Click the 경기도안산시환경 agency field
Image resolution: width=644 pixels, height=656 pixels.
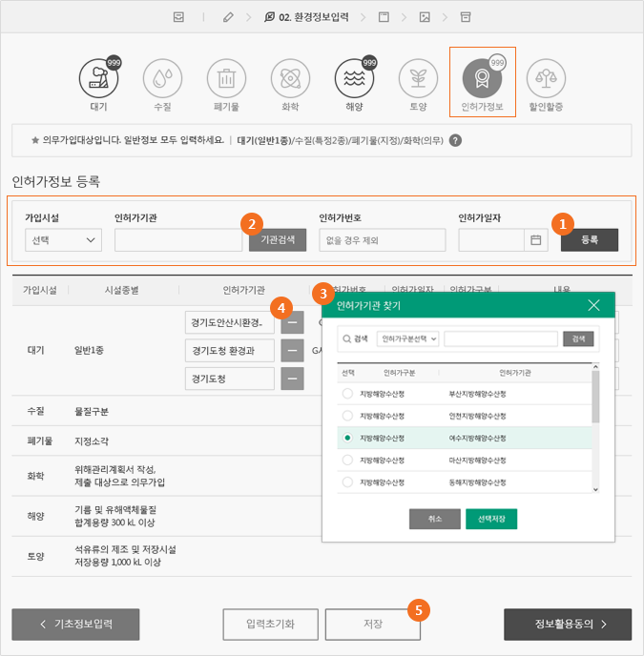(230, 322)
